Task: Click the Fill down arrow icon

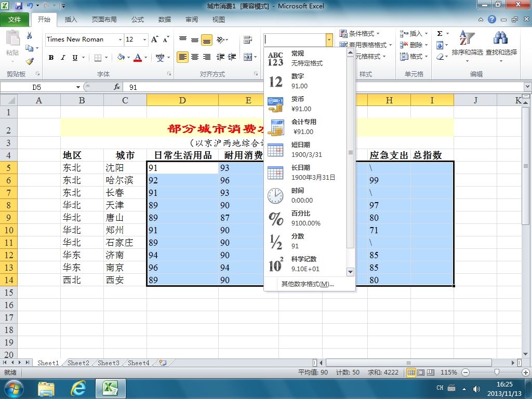Action: tap(440, 45)
